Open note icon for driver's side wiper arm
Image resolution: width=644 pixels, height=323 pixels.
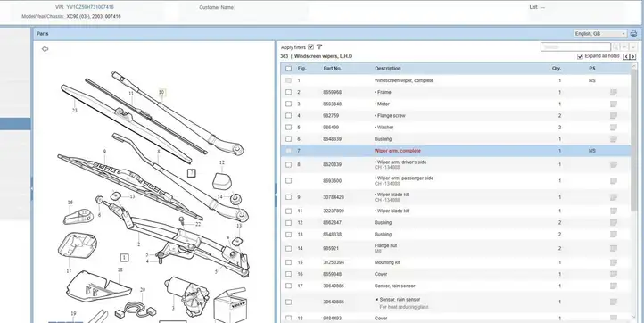[614, 165]
